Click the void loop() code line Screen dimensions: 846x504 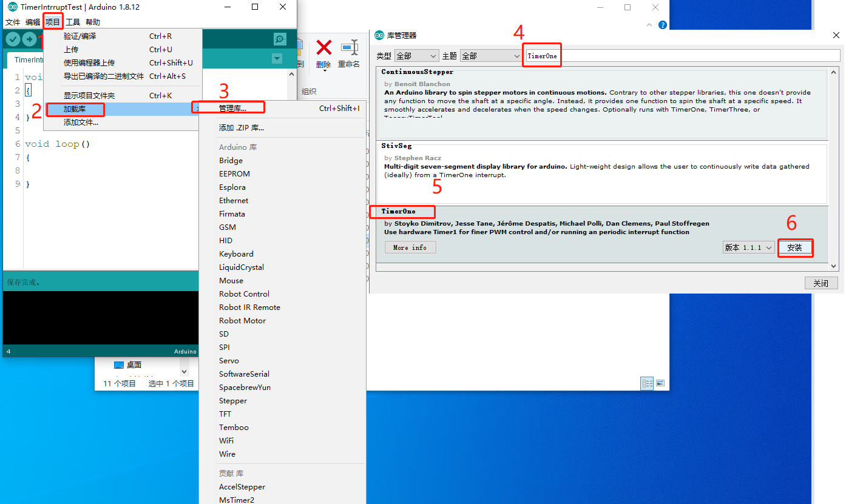point(58,144)
